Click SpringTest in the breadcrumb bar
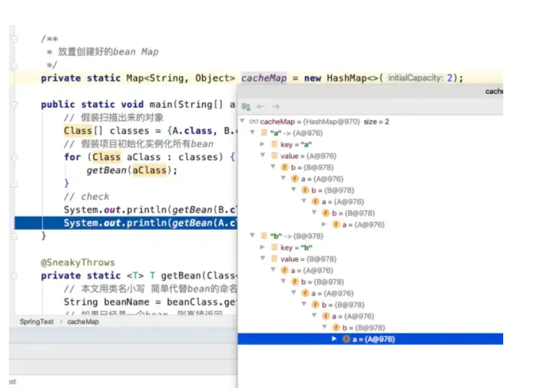Viewport: 536px width, 392px height. point(37,322)
